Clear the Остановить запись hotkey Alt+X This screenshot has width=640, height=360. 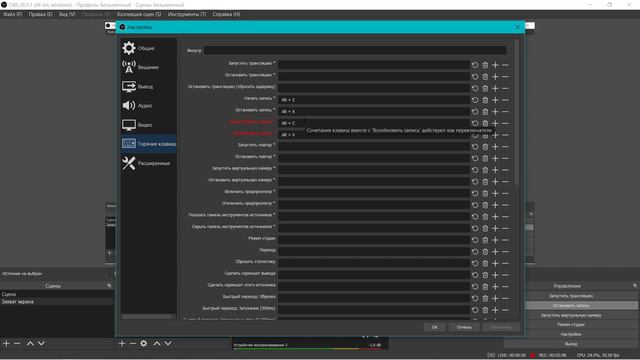(x=485, y=112)
